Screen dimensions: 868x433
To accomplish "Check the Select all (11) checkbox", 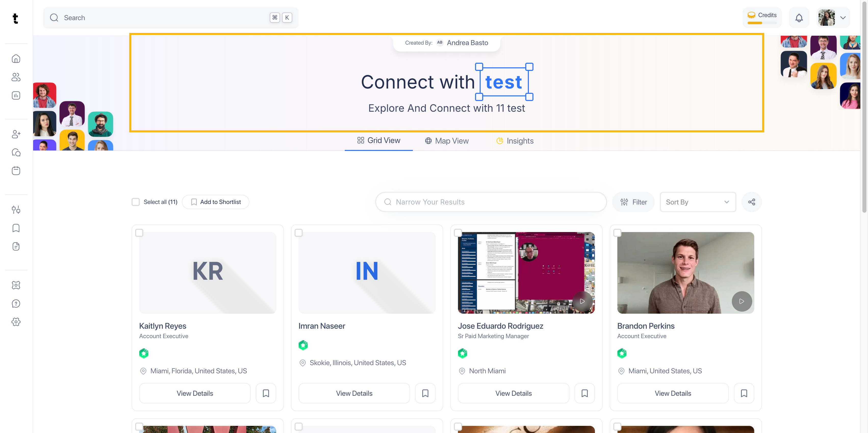I will [135, 202].
